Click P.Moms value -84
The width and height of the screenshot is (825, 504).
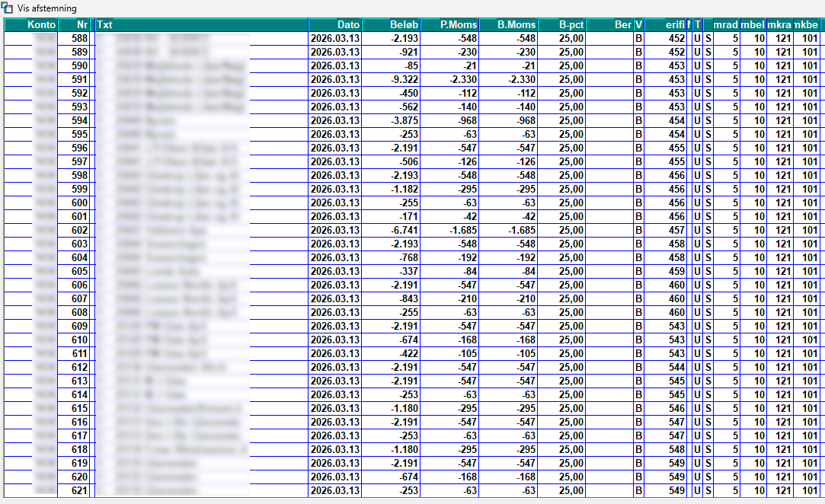470,272
